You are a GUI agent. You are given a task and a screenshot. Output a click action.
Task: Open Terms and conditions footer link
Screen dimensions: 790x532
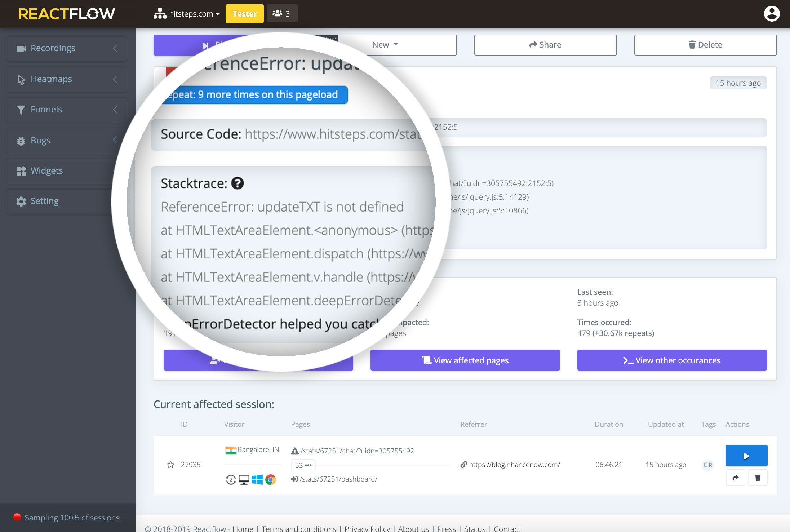tap(299, 528)
